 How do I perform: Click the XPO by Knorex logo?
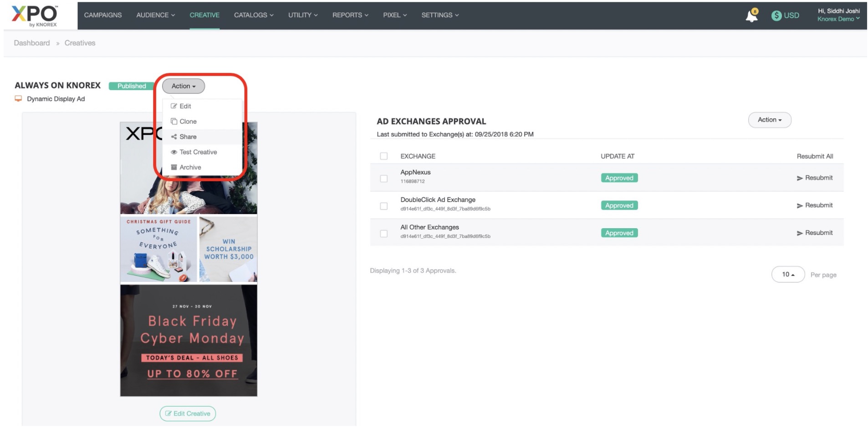(x=35, y=16)
